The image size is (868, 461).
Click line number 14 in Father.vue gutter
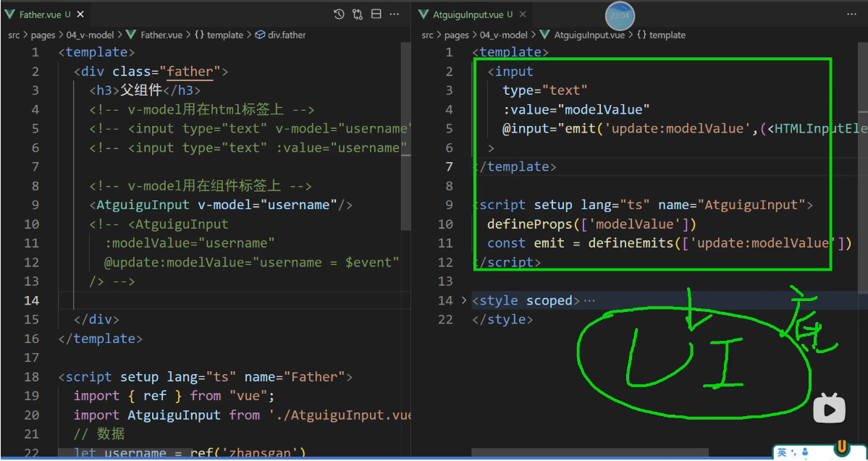pyautogui.click(x=32, y=300)
